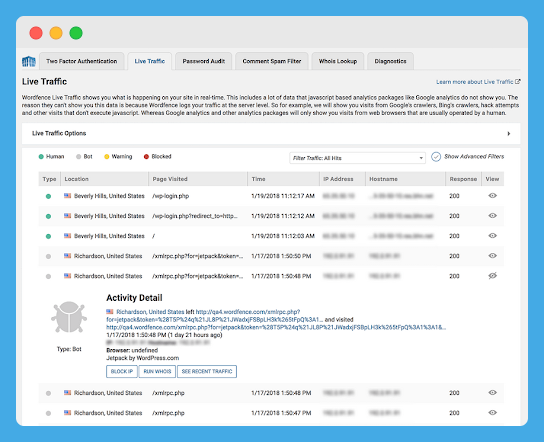The width and height of the screenshot is (544, 442).
Task: Click the Wordfence logo icon
Action: (x=29, y=61)
